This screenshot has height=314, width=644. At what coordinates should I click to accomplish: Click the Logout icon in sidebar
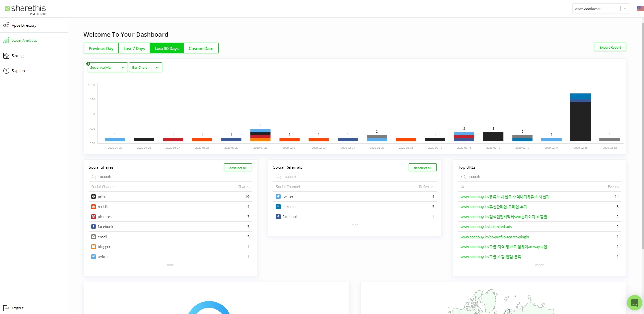(x=6, y=308)
